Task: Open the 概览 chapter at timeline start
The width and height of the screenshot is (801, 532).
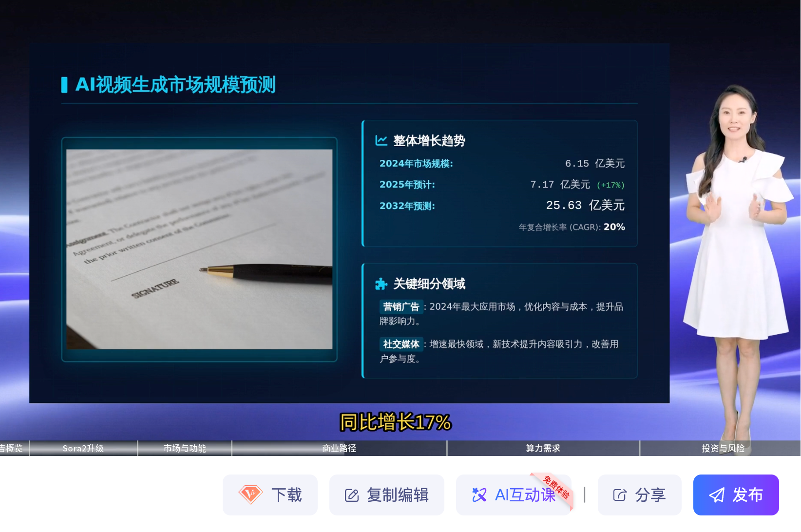Action: (13, 448)
